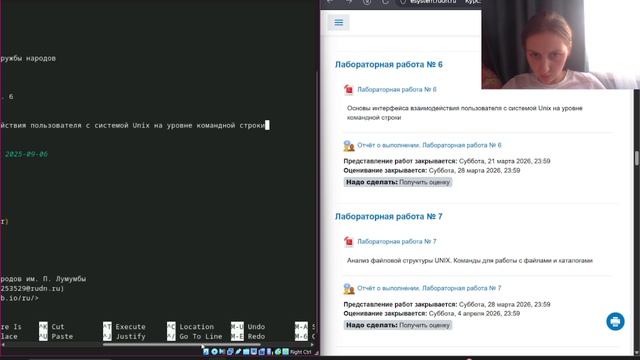This screenshot has height=360, width=640.
Task: Click Оценивание закрывается 4 апреля 2026 text
Action: [432, 313]
